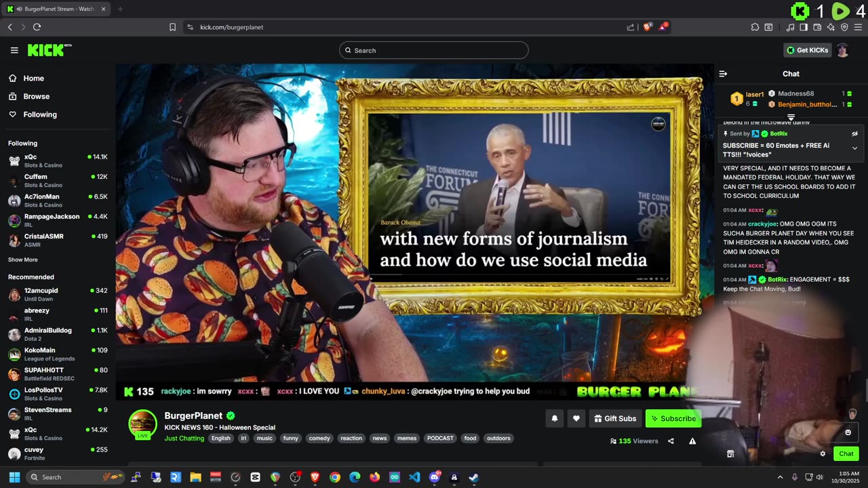This screenshot has height=488, width=868.
Task: Open the Windows Start menu
Action: [x=14, y=477]
